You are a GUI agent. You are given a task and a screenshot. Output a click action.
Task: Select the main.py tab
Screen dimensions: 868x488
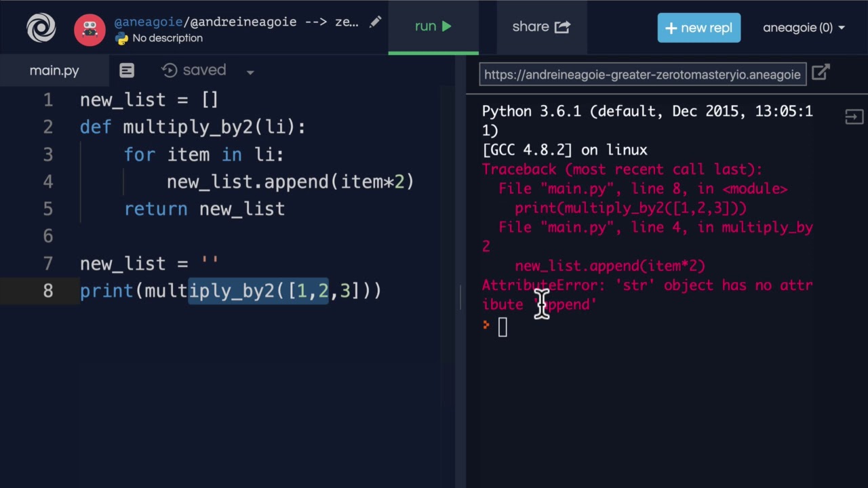(x=54, y=70)
